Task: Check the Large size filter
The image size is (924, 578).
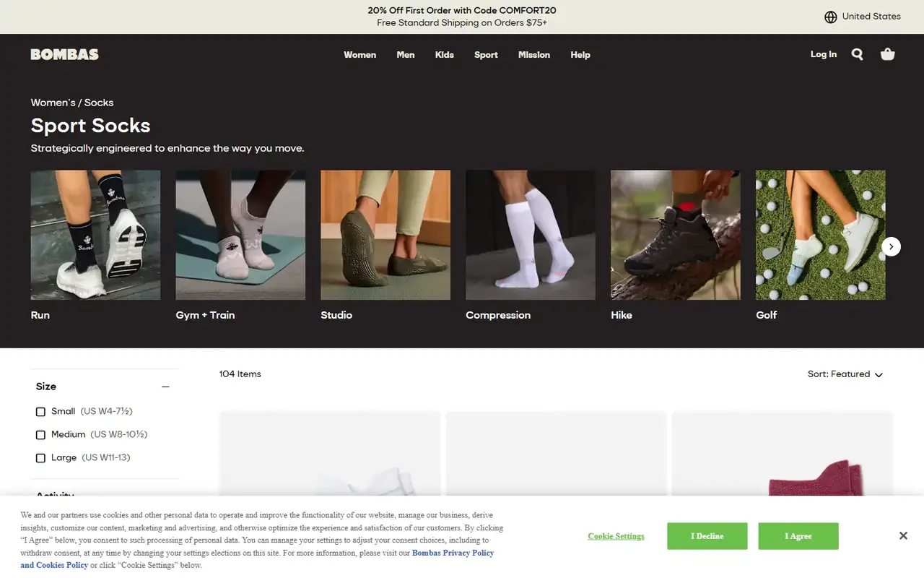Action: (x=40, y=458)
